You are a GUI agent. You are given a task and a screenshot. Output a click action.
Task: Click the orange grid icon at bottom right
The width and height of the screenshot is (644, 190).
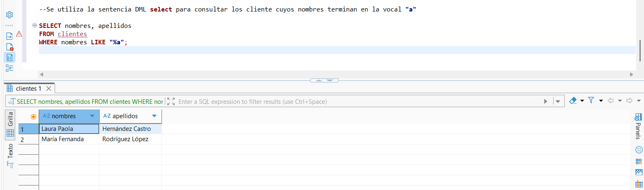click(x=639, y=184)
